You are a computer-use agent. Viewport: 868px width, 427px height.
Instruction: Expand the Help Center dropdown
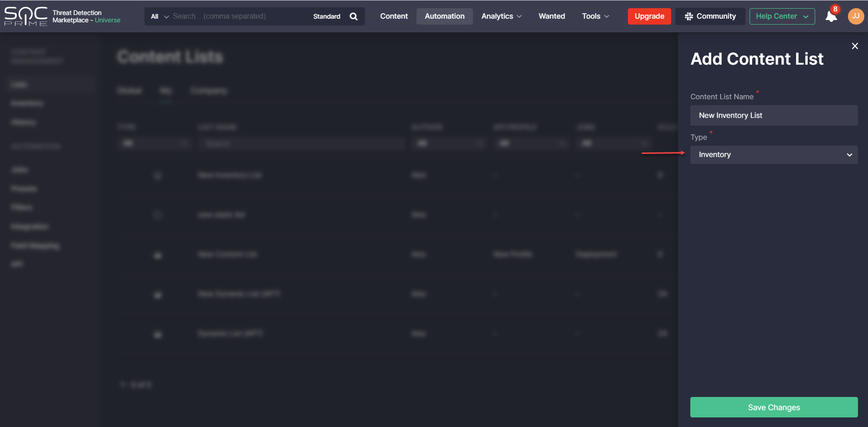[782, 16]
